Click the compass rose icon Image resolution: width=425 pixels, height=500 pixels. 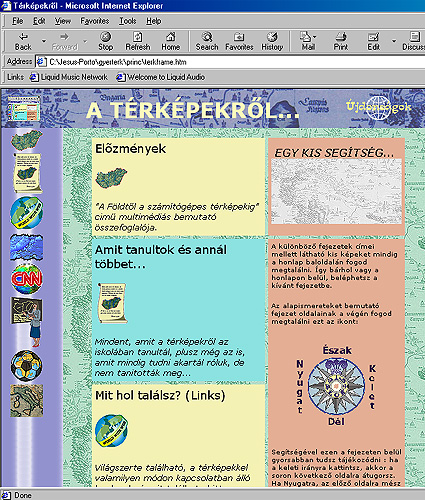pyautogui.click(x=336, y=386)
